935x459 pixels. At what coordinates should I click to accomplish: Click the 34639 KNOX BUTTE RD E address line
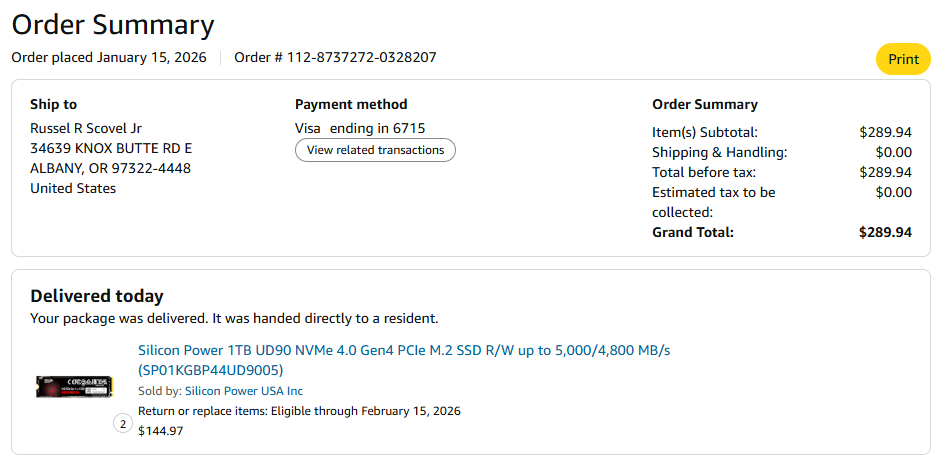click(x=111, y=148)
